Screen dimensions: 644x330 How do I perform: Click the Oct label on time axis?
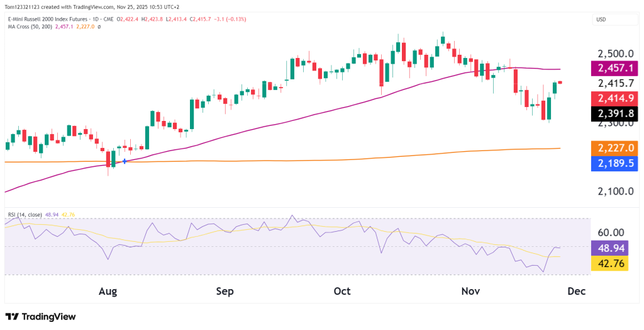342,292
